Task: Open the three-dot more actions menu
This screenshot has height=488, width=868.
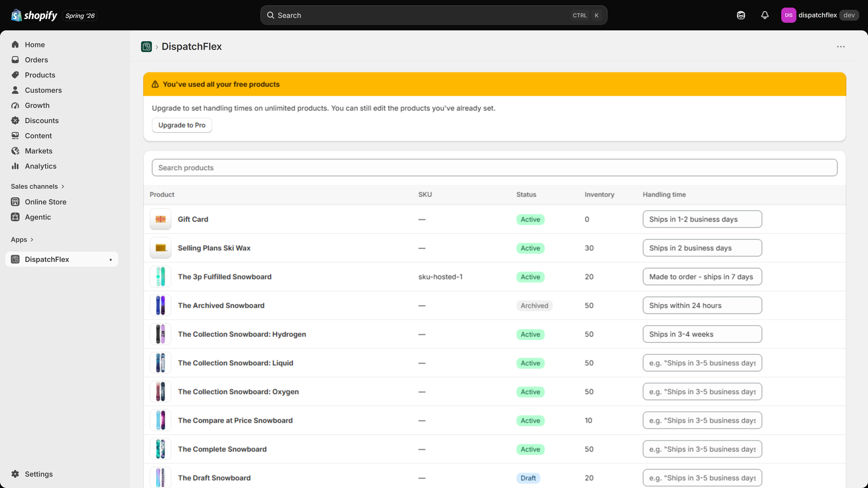Action: coord(841,47)
